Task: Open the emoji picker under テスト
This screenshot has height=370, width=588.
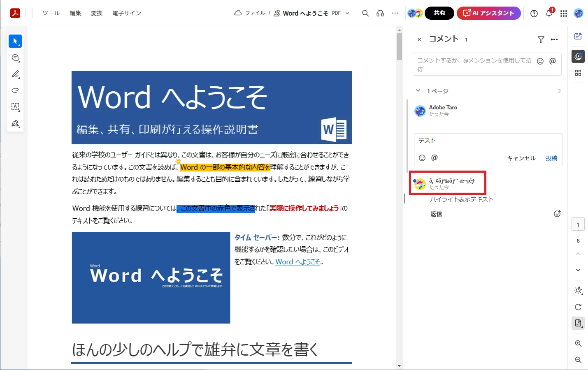Action: pos(422,158)
